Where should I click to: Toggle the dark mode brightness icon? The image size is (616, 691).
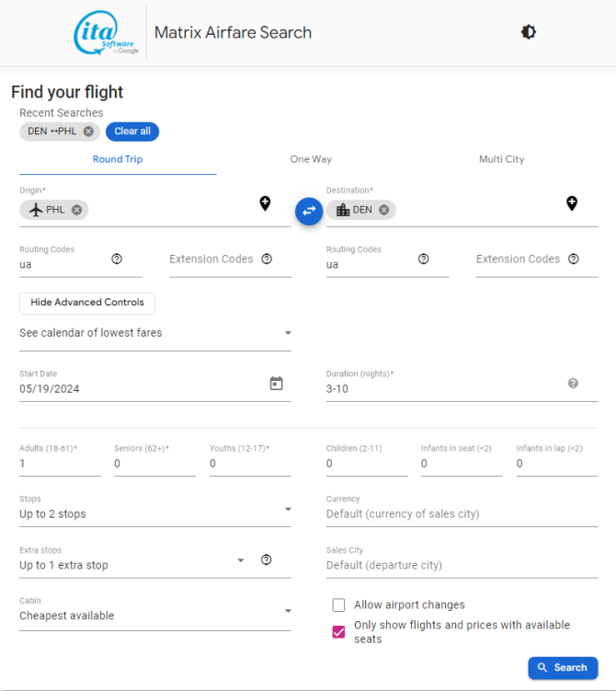pos(529,32)
